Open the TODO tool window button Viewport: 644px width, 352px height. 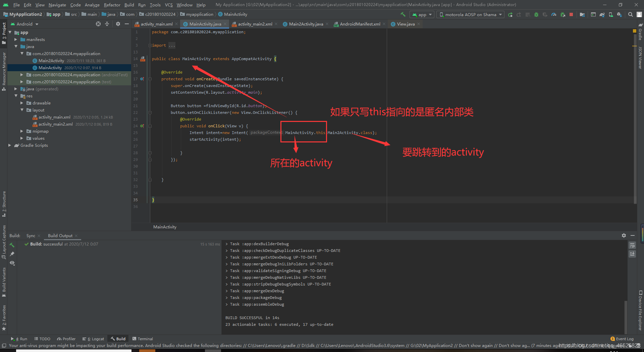click(42, 339)
